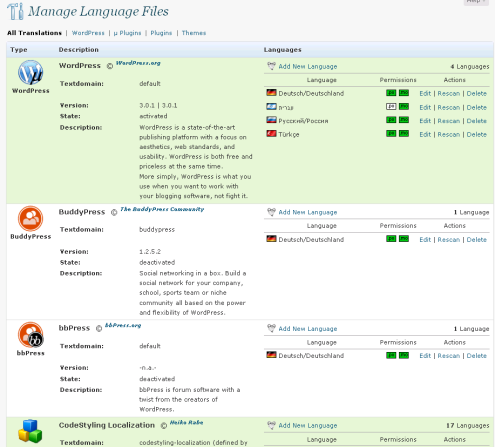
Task: Edit the Türkçe WordPress translation
Action: coord(425,134)
